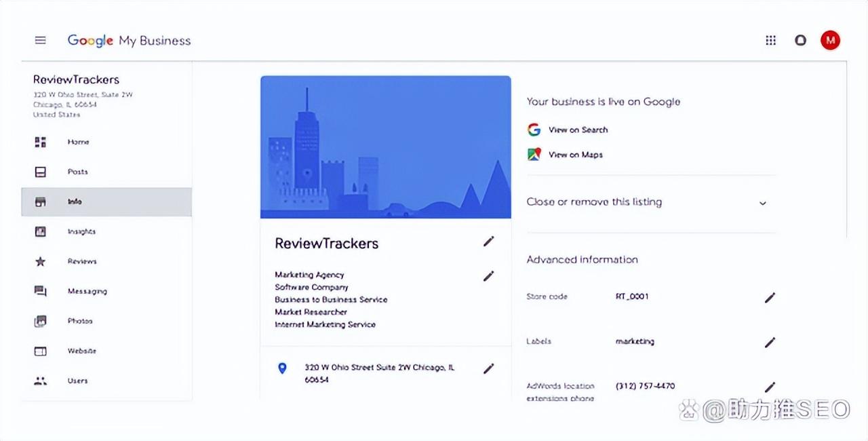Image resolution: width=868 pixels, height=441 pixels.
Task: Go to Home in sidebar
Action: click(x=78, y=142)
